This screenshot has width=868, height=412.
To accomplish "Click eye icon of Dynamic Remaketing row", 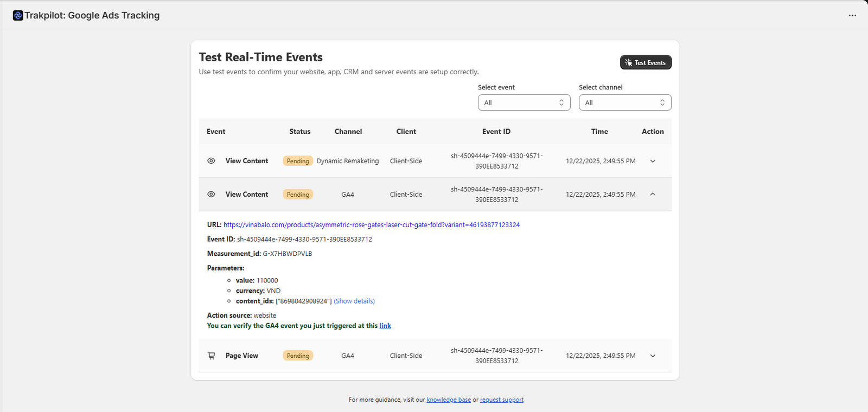I will point(212,161).
